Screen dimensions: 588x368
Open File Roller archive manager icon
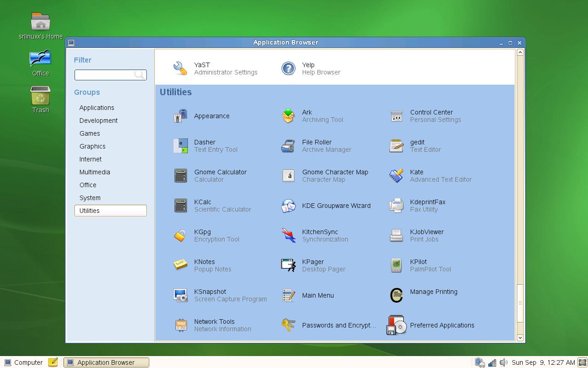pos(288,146)
